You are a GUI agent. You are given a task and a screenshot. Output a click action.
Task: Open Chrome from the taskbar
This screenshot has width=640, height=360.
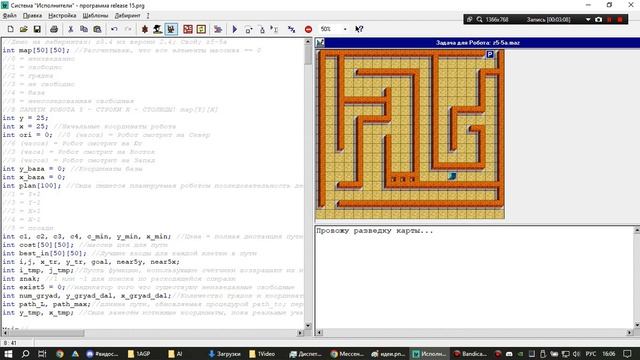coord(60,353)
